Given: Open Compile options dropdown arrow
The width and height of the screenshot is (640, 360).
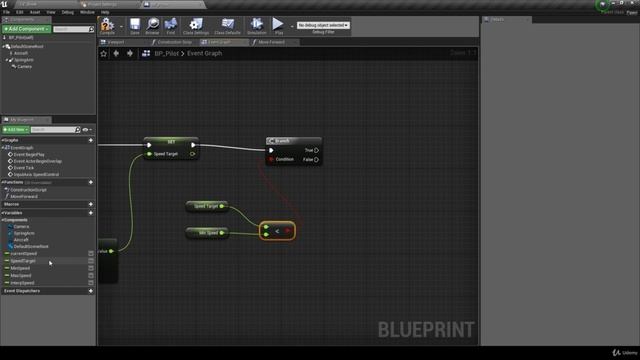Looking at the screenshot, I should 121,26.
